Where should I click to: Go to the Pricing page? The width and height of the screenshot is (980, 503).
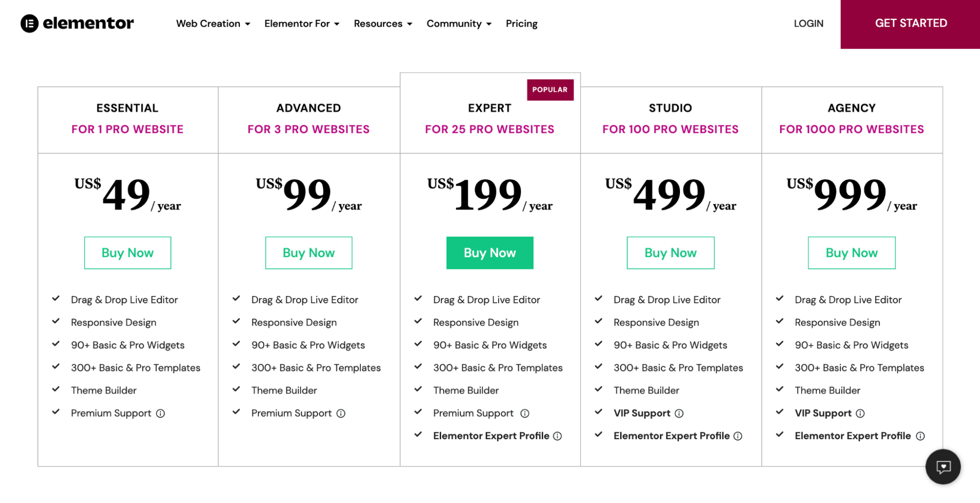point(521,24)
